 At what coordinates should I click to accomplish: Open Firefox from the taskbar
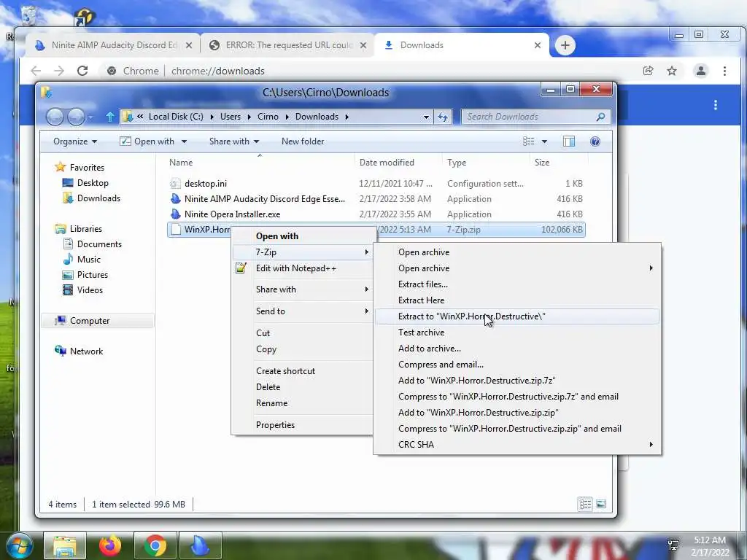(110, 545)
